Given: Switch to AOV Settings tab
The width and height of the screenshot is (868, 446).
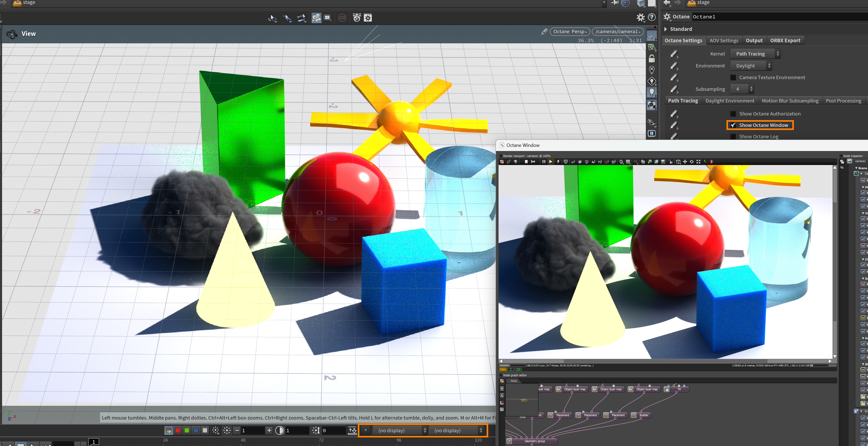Looking at the screenshot, I should coord(724,40).
